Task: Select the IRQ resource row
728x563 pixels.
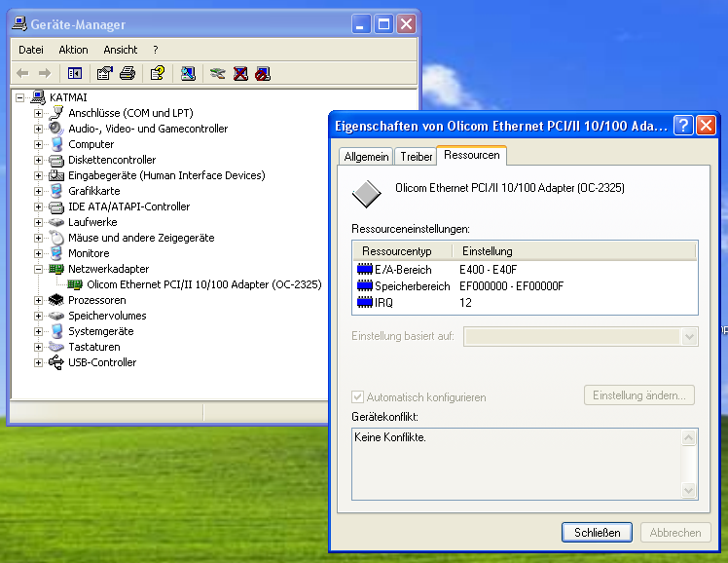Action: pyautogui.click(x=525, y=302)
